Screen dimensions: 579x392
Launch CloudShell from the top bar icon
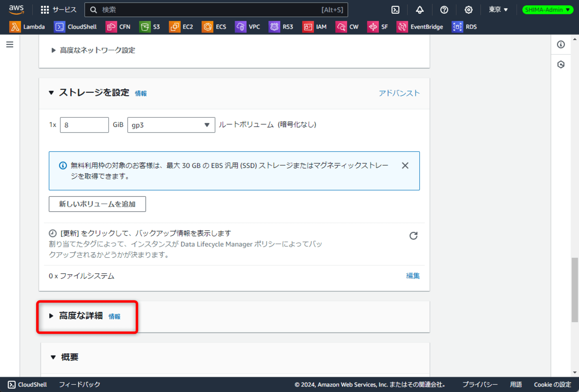click(x=395, y=10)
